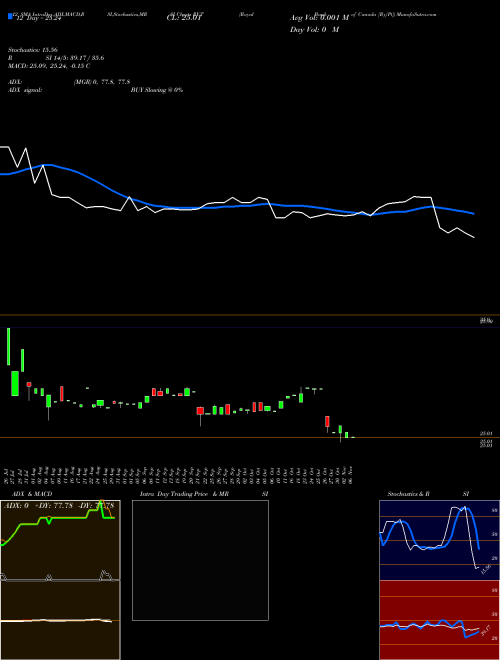Image resolution: width=500 pixels, height=660 pixels.
Task: Click the red RSI chart panel
Action: 439,620
